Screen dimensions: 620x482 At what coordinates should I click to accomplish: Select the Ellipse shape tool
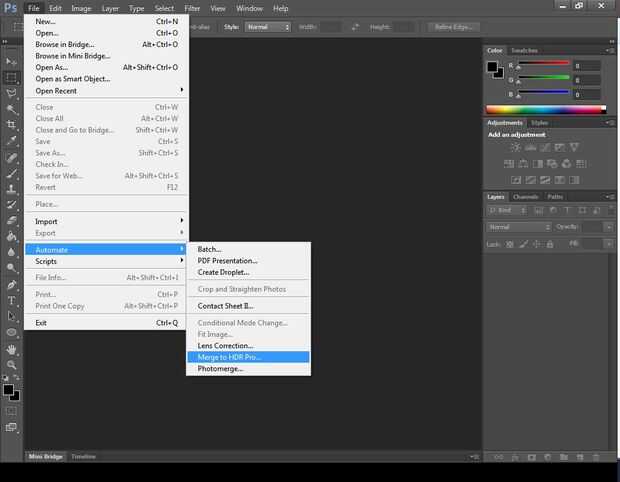pos(11,332)
